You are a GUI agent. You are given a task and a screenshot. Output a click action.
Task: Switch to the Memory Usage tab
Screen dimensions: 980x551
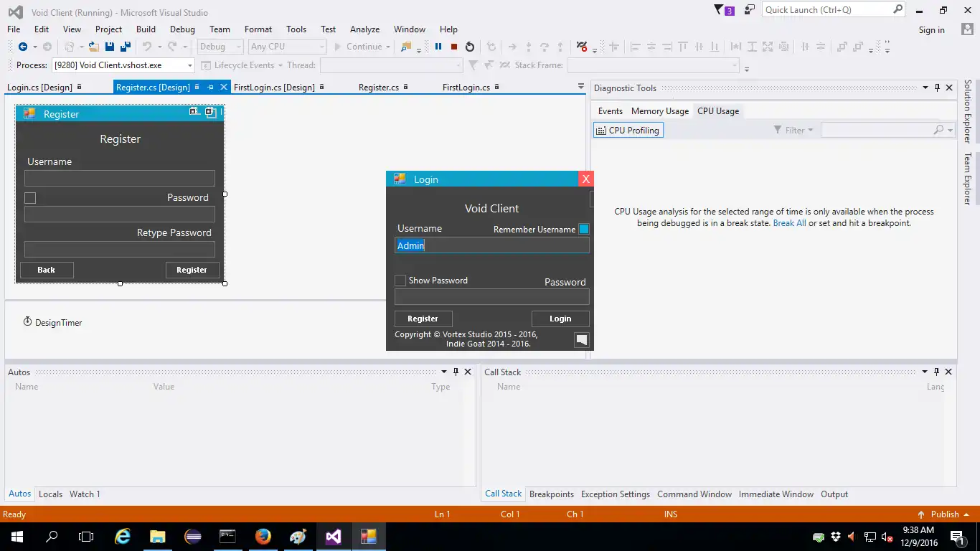(x=659, y=111)
